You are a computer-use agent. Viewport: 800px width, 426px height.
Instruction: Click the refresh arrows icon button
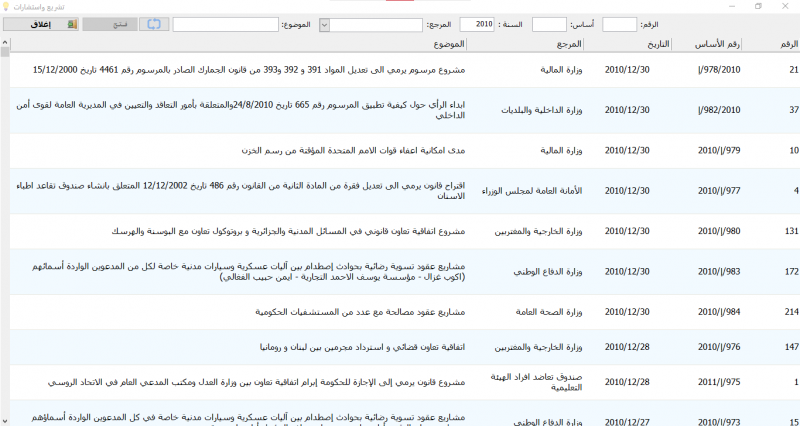[154, 24]
